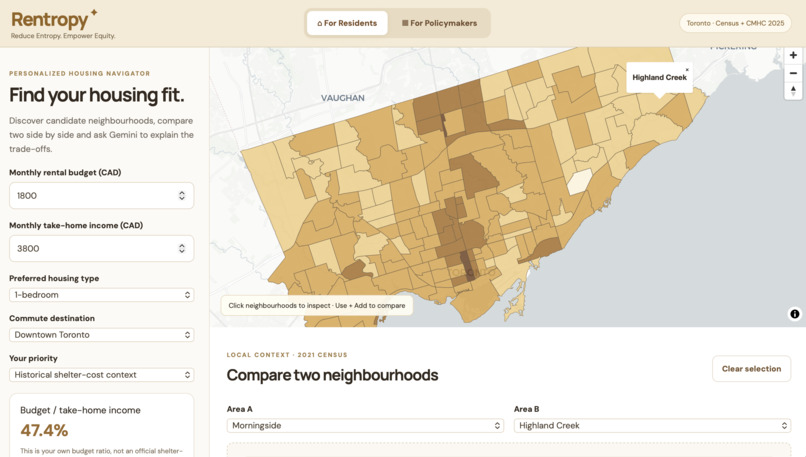Click the white highlighted neighbourhood on map

(x=579, y=182)
